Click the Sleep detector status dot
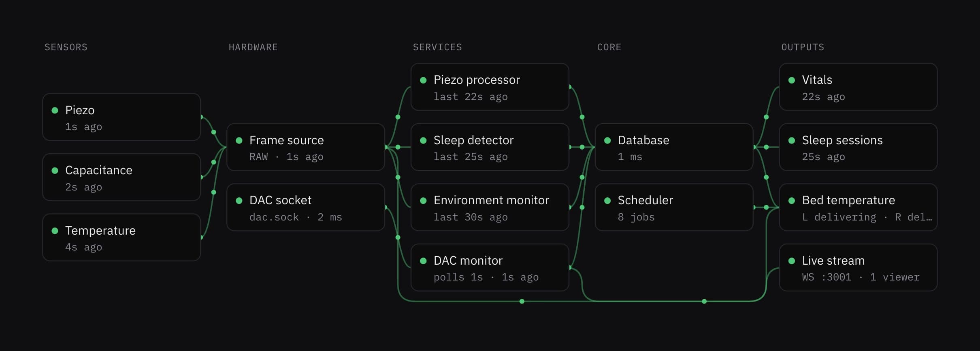980x351 pixels. (x=424, y=140)
